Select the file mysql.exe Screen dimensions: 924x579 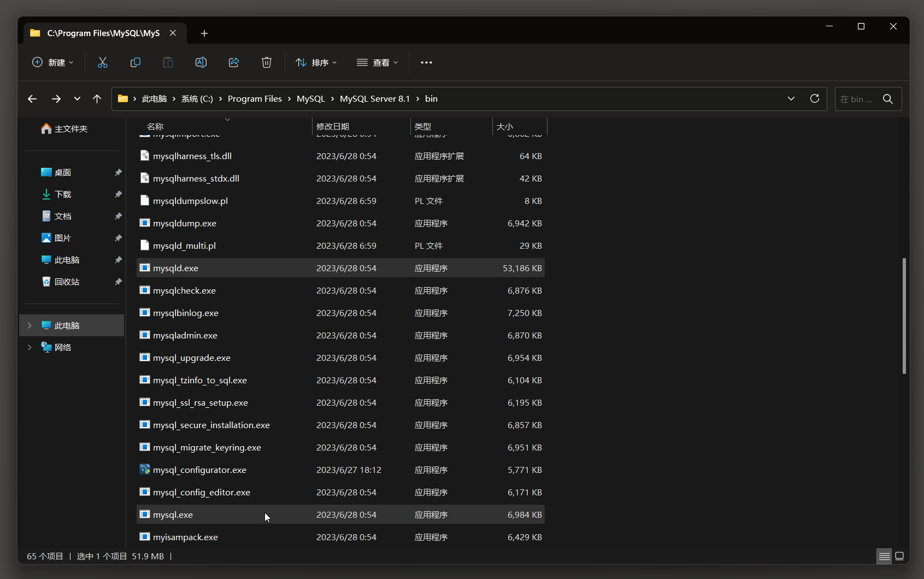pyautogui.click(x=340, y=514)
